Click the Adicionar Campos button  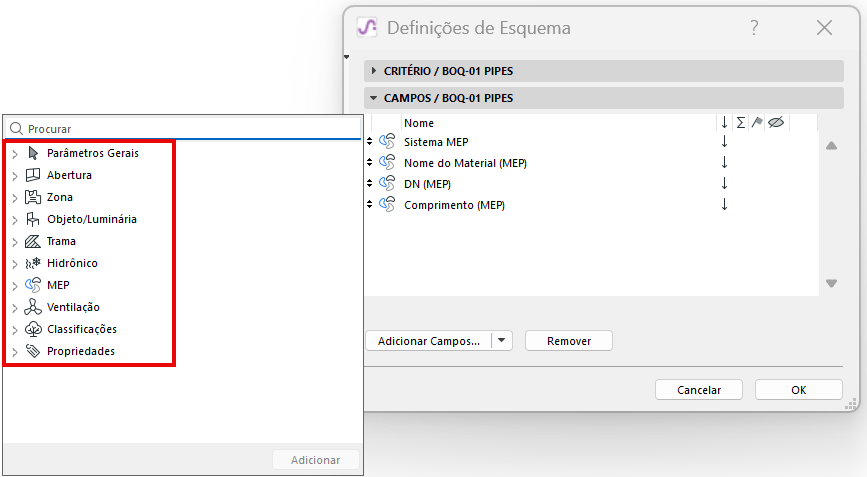coord(429,340)
